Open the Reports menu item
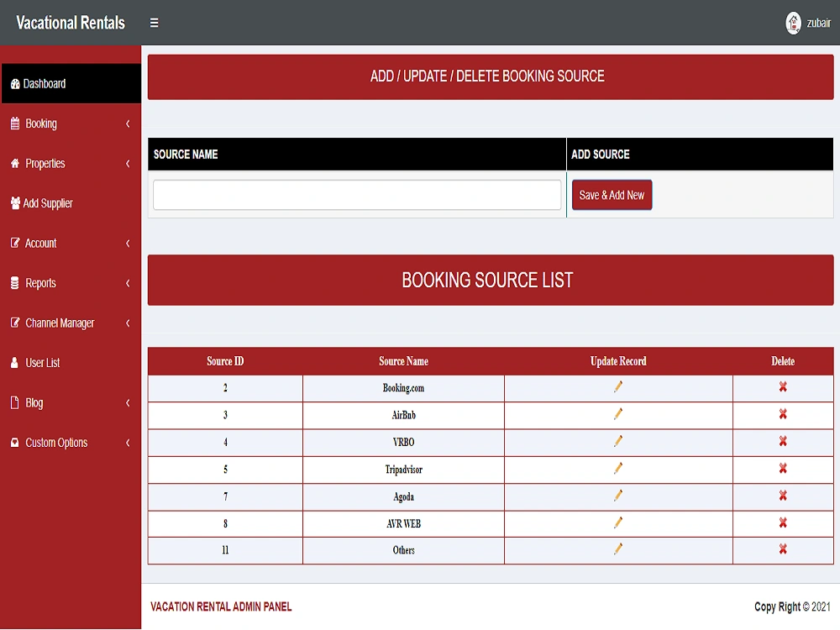840x630 pixels. click(71, 283)
